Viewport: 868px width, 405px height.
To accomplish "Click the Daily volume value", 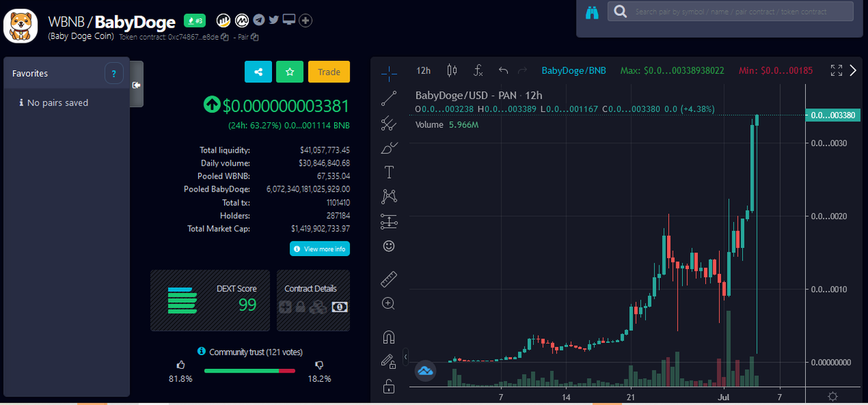I will tap(325, 163).
